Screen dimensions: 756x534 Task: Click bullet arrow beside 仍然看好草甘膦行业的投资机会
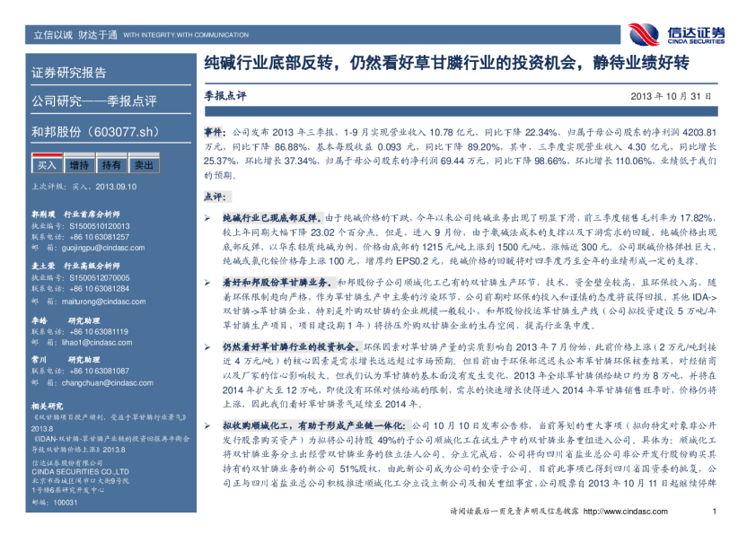coord(207,346)
